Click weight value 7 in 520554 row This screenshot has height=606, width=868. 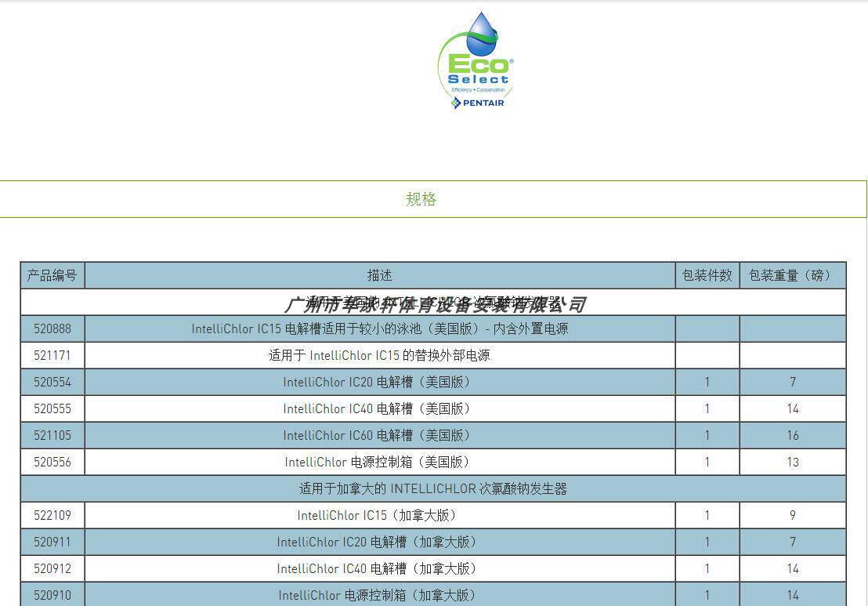(x=793, y=382)
